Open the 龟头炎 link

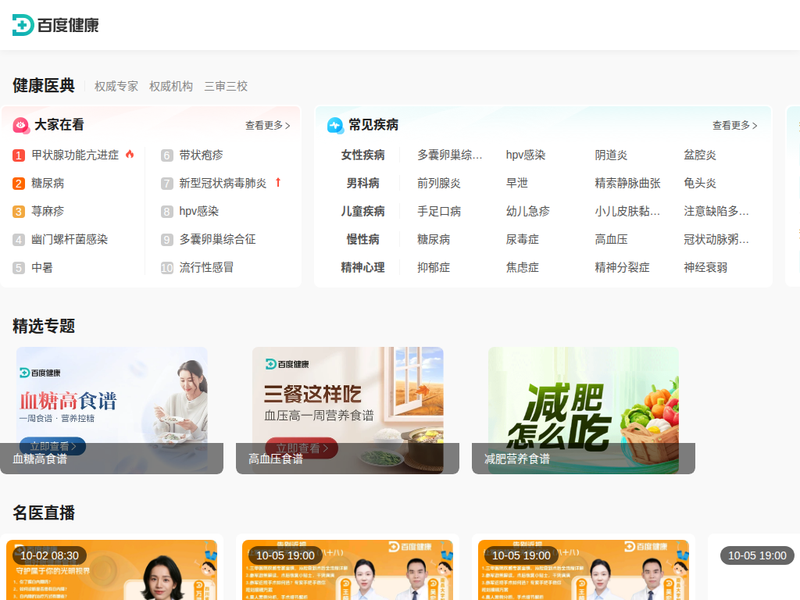click(700, 183)
